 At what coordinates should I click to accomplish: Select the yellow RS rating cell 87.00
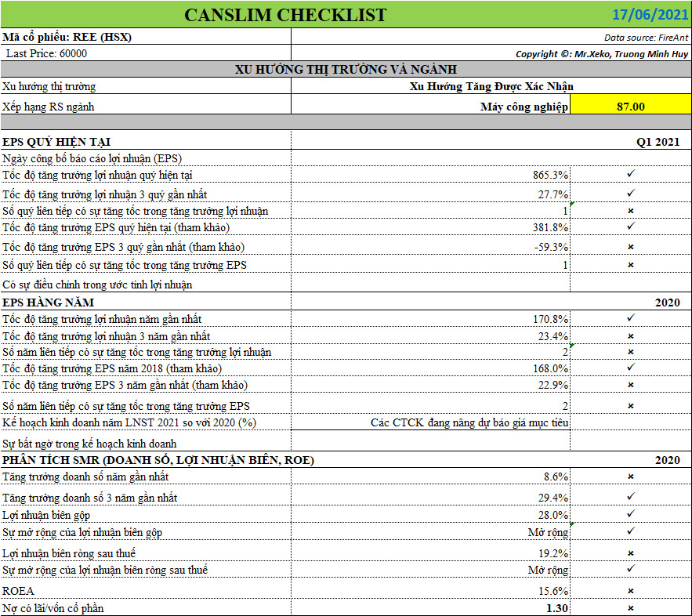click(631, 106)
